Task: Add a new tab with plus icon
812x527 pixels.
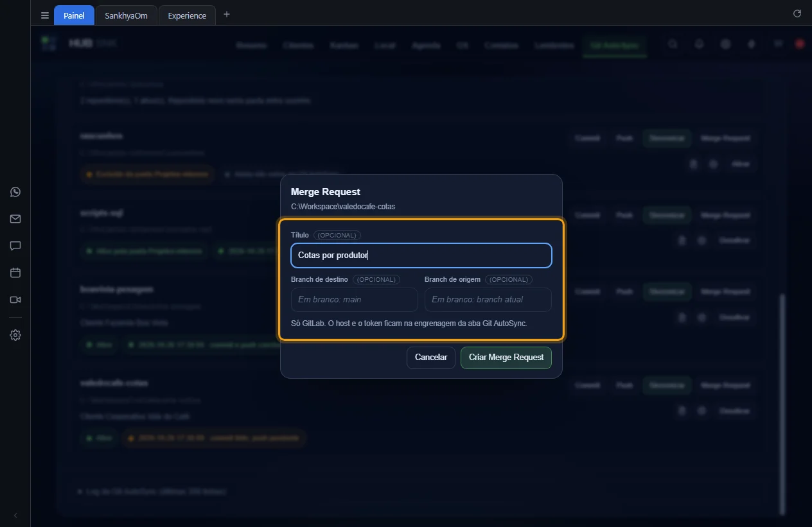Action: (226, 15)
